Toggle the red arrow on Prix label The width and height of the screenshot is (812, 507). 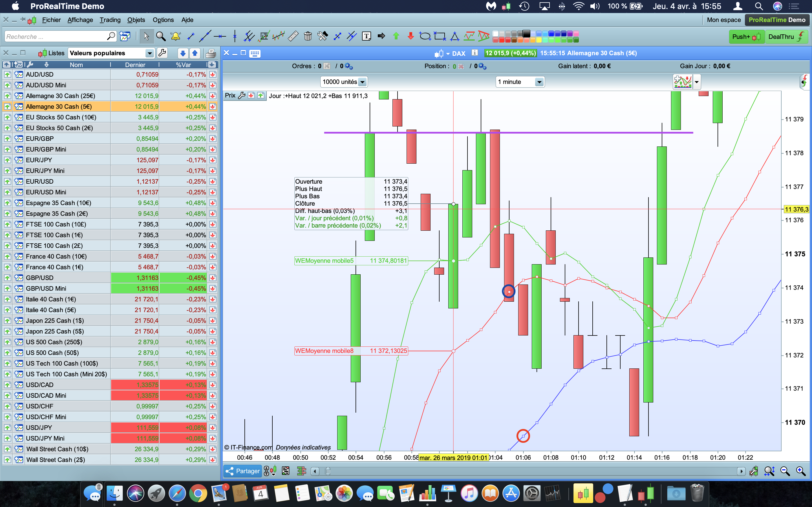[x=251, y=95]
